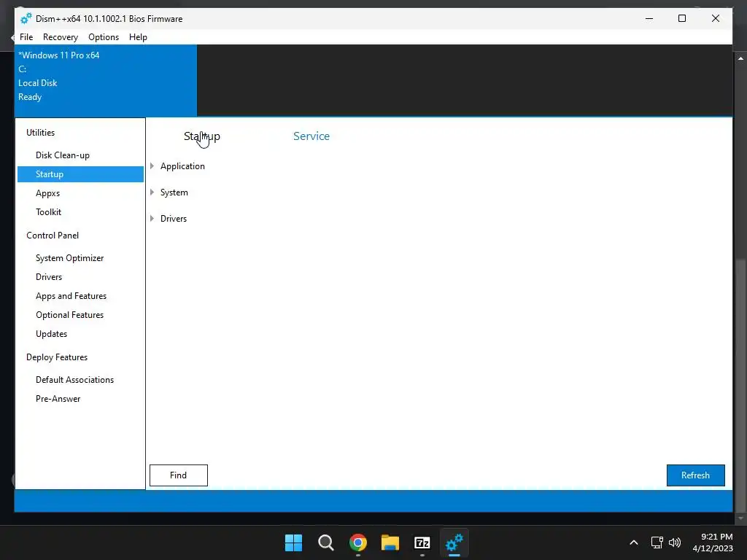Open Toolkit in the sidebar
Viewport: 747px width, 560px height.
click(x=49, y=212)
